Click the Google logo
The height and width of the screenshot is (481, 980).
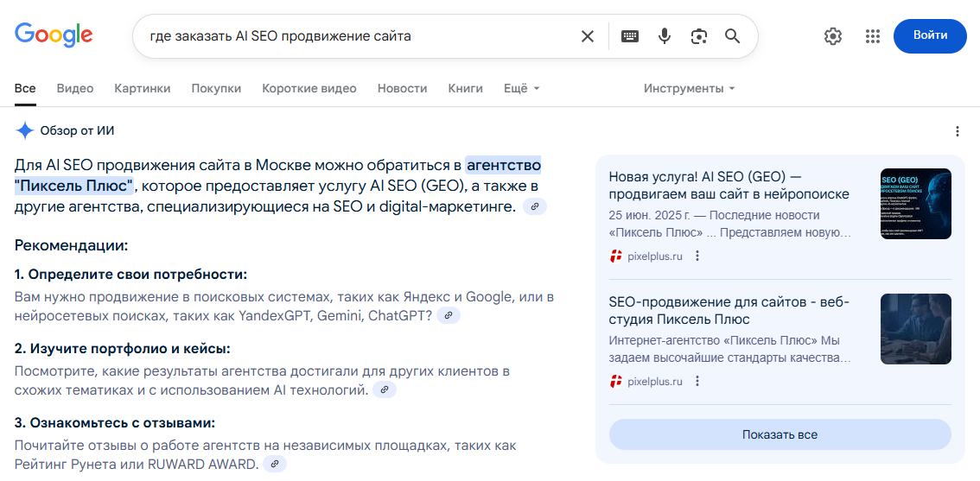(54, 35)
